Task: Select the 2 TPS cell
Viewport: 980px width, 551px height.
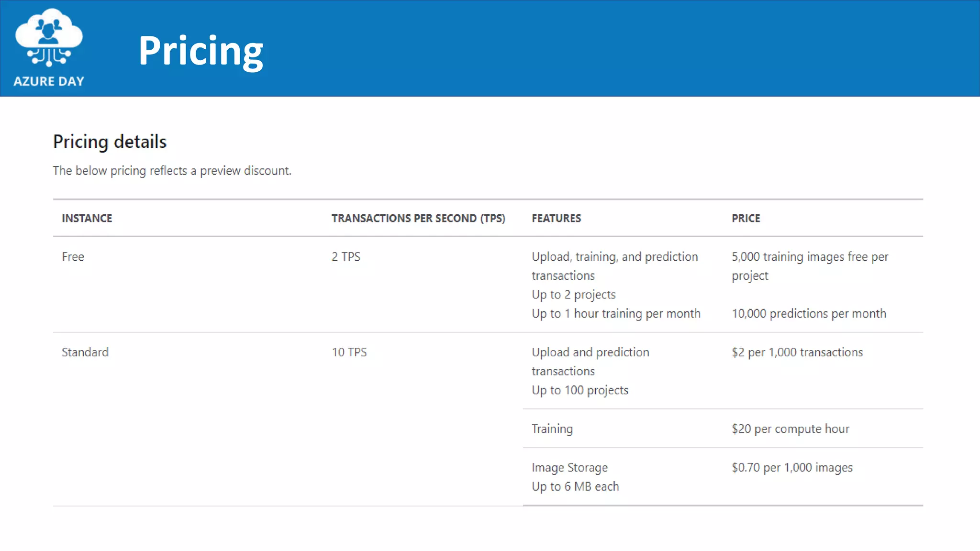Action: 346,257
